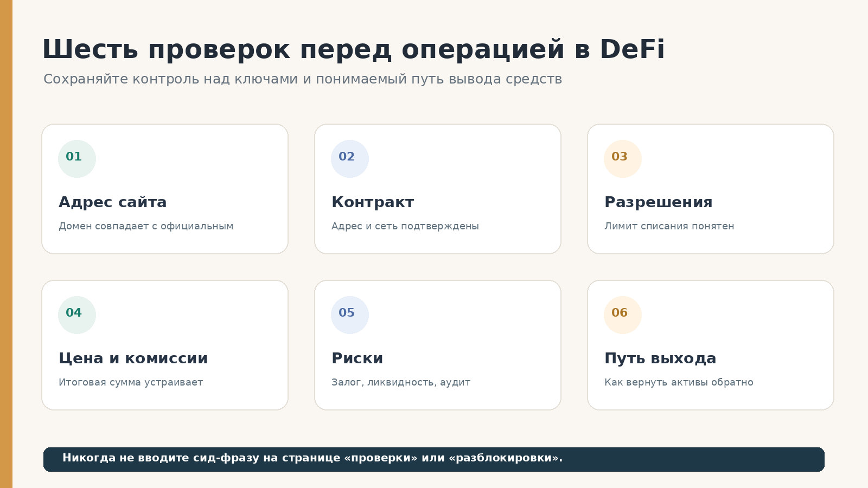Select the «Адрес сайта» card heading
The height and width of the screenshot is (488, 868).
113,202
